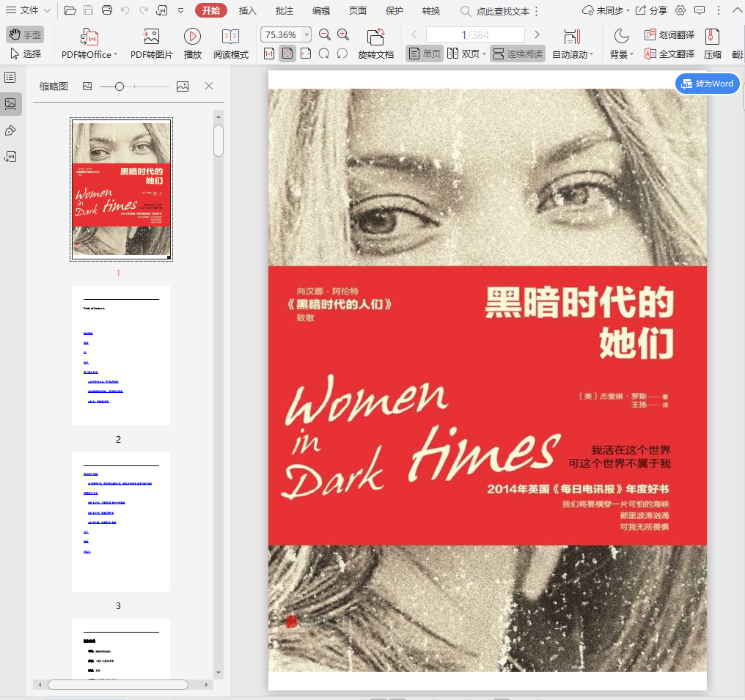The width and height of the screenshot is (745, 700).
Task: Toggle 连续阅读 continuous reading mode
Action: [x=518, y=54]
